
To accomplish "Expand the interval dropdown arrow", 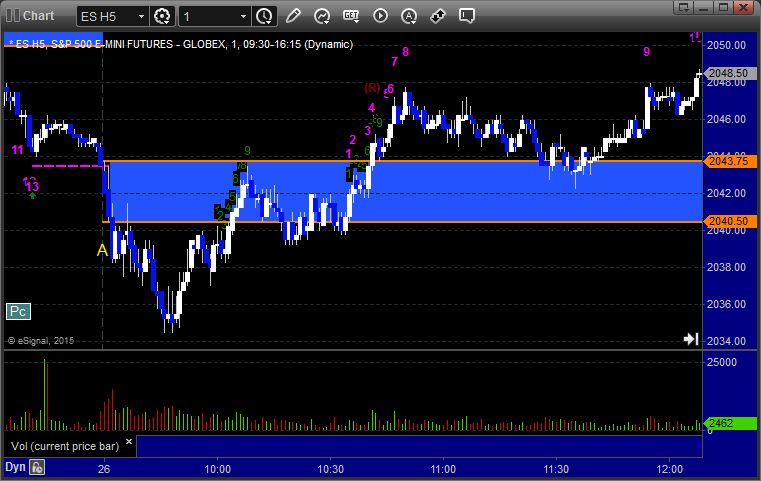I will 243,17.
